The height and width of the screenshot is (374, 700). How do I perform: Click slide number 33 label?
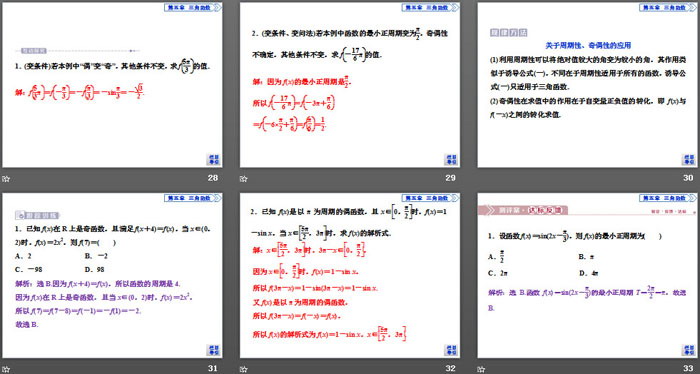(x=688, y=368)
